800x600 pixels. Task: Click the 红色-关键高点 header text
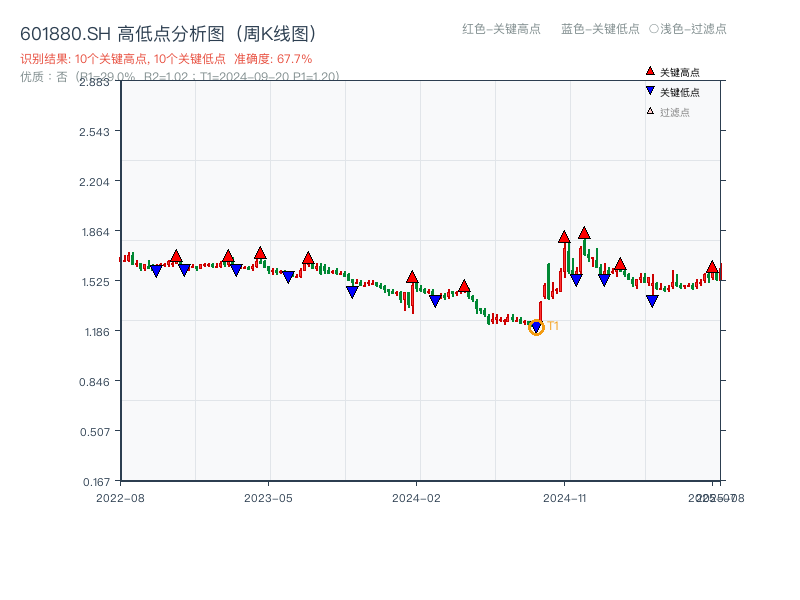(x=502, y=29)
